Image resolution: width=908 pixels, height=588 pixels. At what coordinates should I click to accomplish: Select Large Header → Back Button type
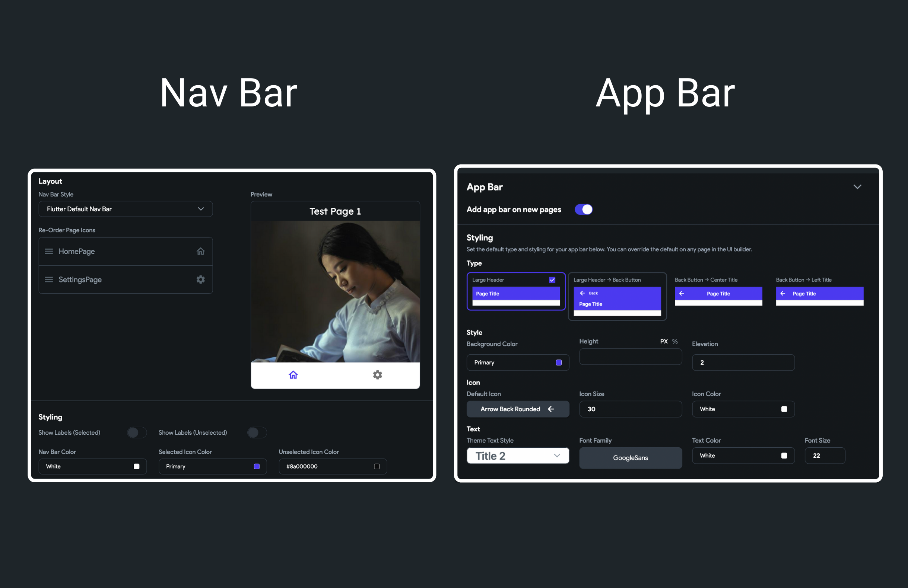[616, 295]
